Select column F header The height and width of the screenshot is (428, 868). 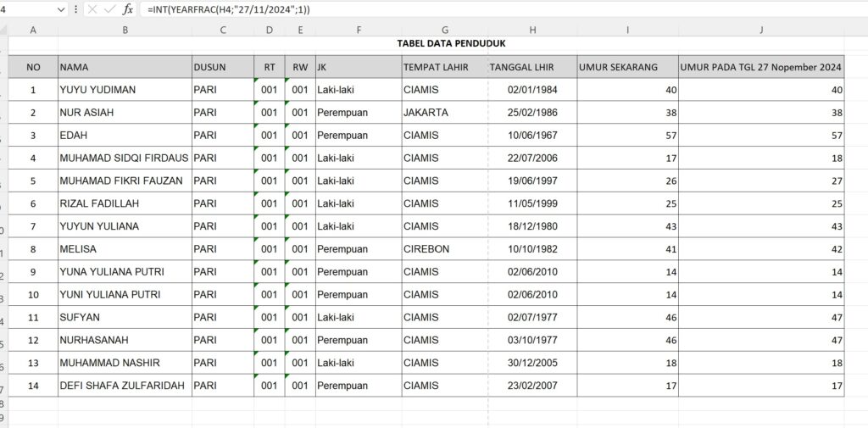pos(359,31)
